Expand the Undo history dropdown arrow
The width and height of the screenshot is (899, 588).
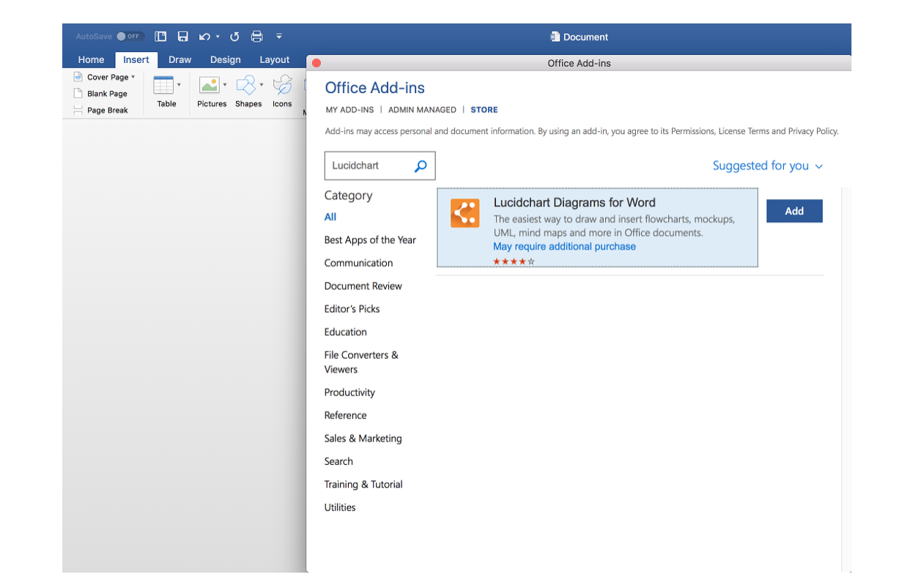point(218,37)
